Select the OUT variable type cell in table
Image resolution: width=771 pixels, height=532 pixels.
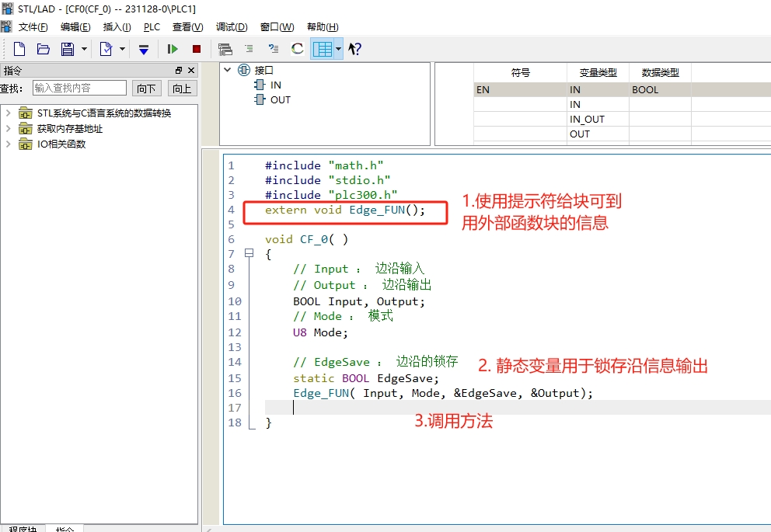coord(598,134)
